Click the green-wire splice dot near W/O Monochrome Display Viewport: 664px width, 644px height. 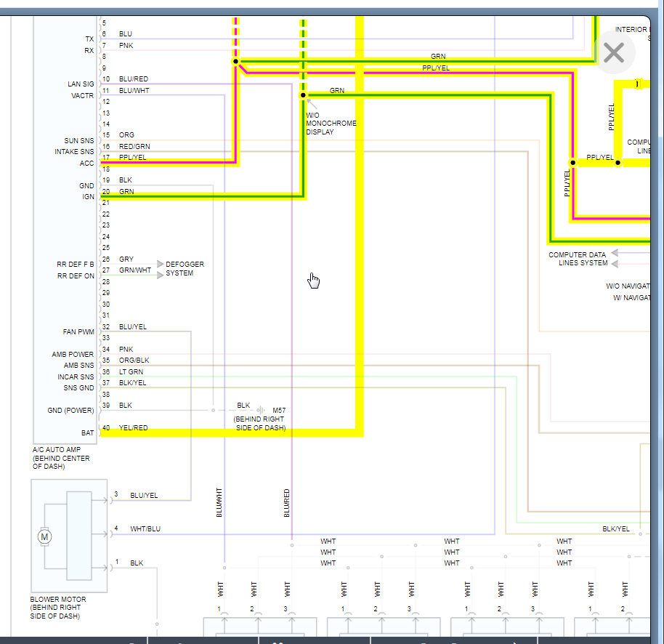[303, 95]
